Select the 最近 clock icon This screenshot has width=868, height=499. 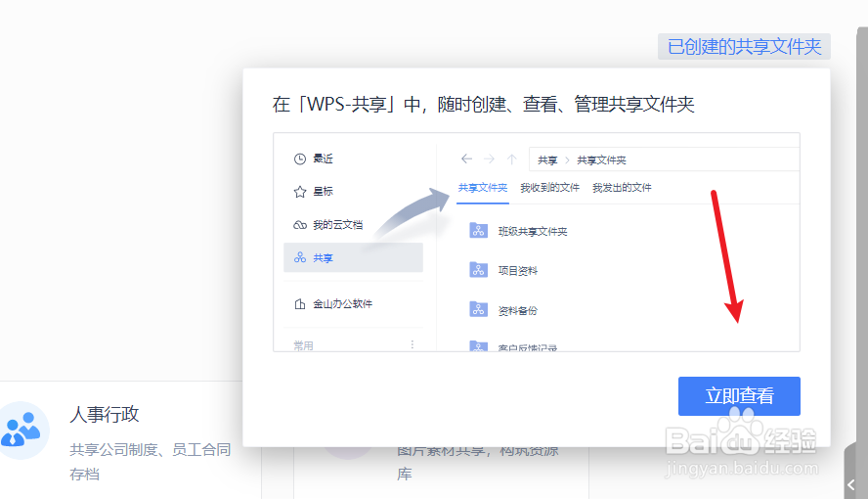[x=299, y=159]
